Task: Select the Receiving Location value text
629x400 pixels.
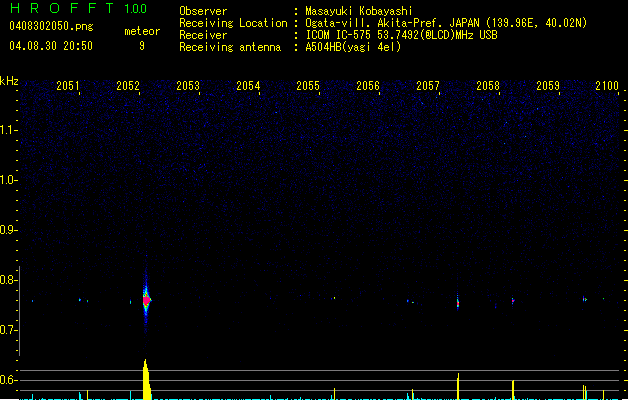Action: click(x=445, y=22)
